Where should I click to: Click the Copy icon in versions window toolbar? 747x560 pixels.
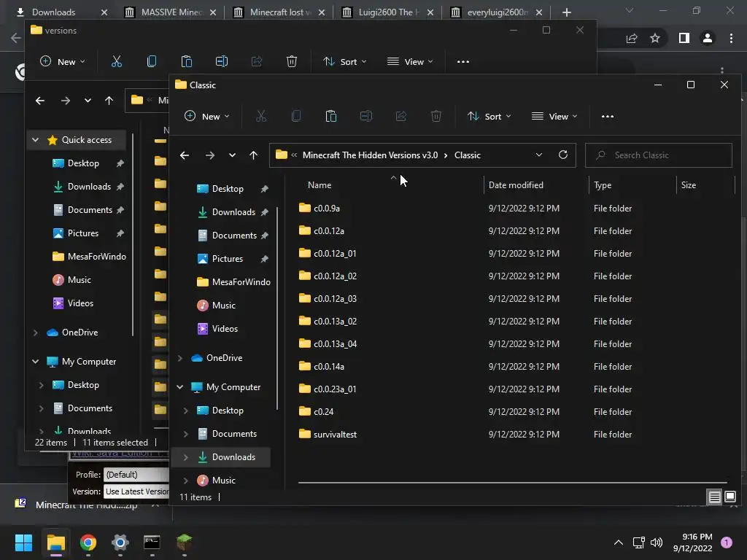coord(152,61)
